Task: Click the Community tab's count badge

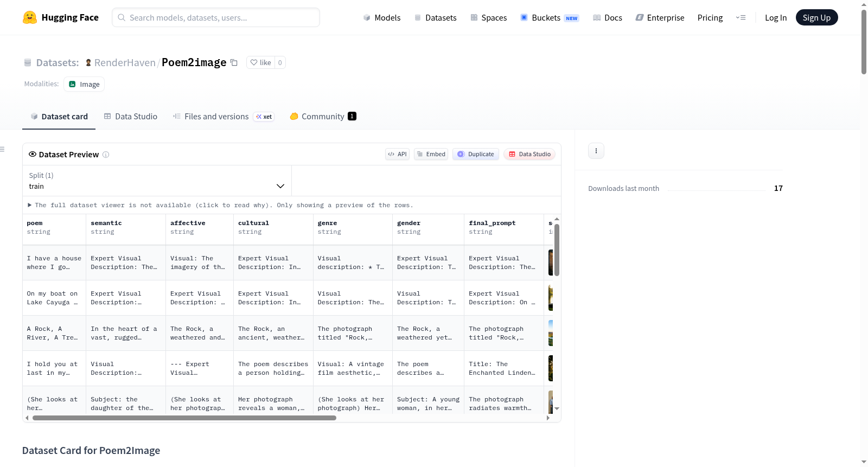Action: coord(352,116)
